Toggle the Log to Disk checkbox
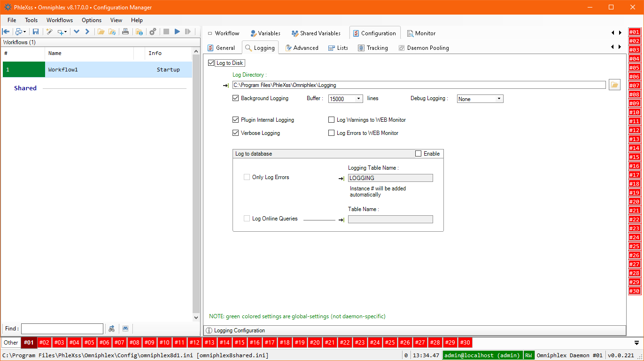The width and height of the screenshot is (644, 361). pyautogui.click(x=211, y=63)
